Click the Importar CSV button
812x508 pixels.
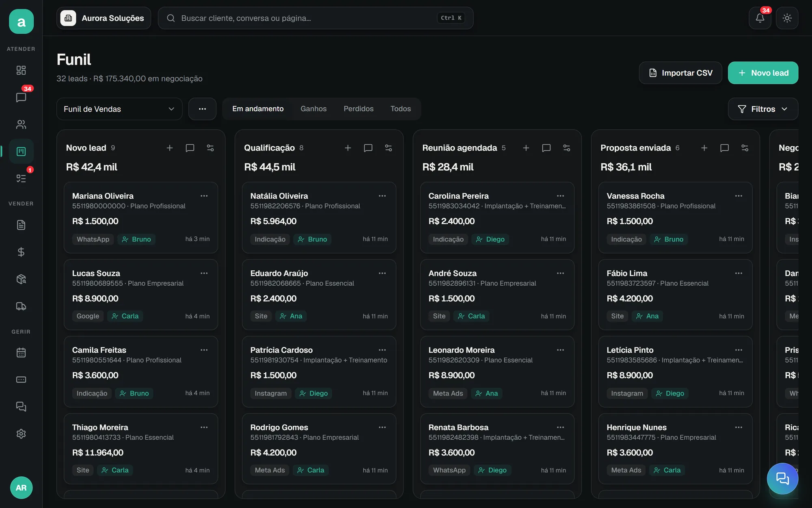click(680, 73)
